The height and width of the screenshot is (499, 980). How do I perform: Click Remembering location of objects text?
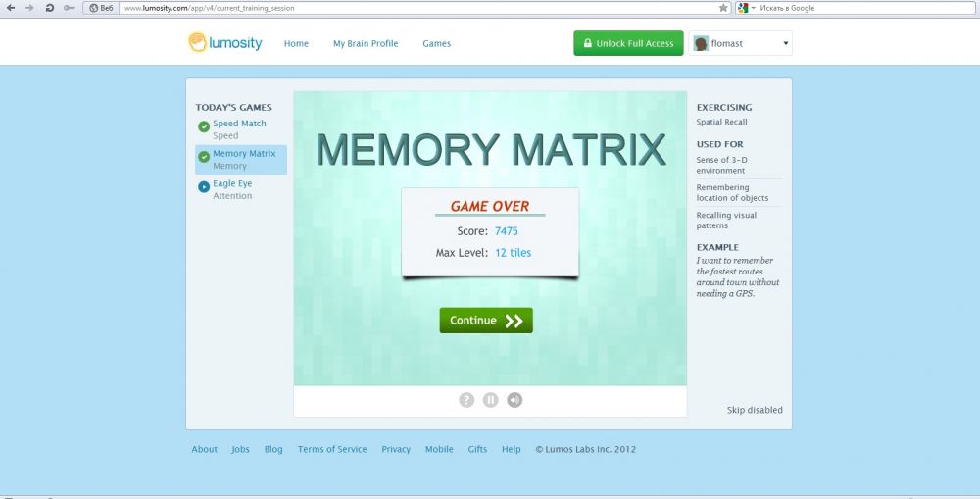(732, 192)
